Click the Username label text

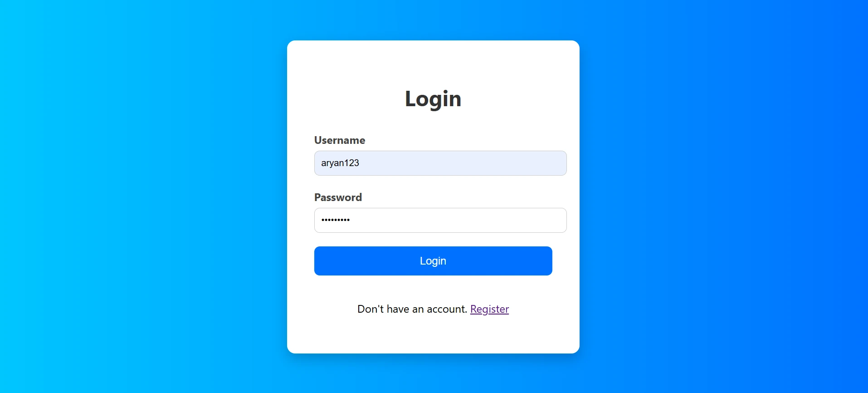pyautogui.click(x=340, y=140)
